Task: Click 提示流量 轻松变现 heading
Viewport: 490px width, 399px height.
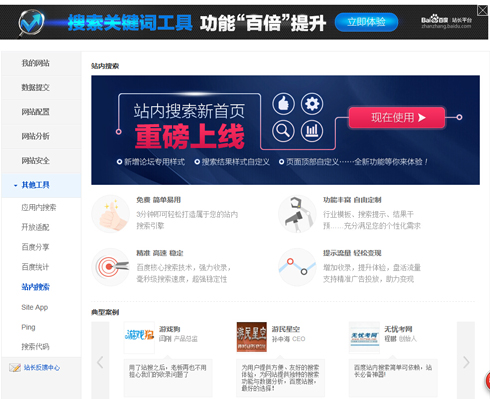Action: click(352, 253)
